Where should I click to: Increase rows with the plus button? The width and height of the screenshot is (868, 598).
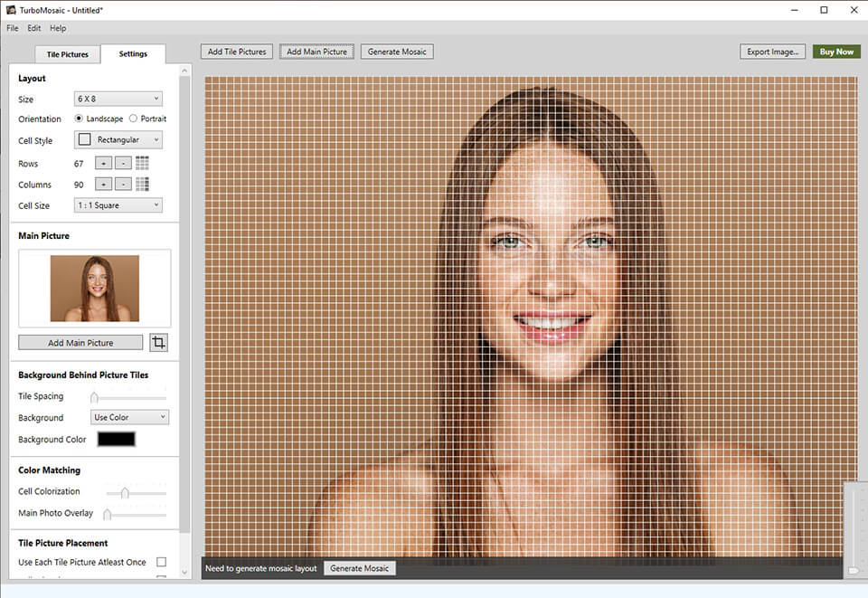(104, 164)
